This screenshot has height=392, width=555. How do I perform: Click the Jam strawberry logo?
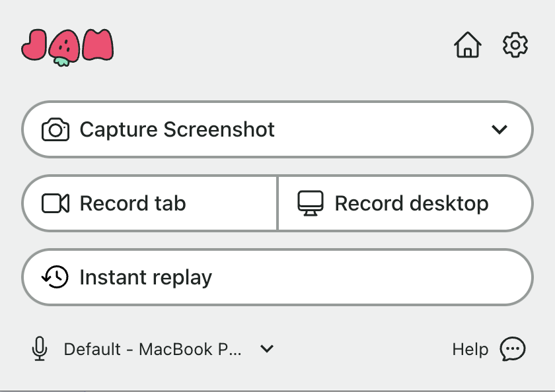[x=67, y=46]
